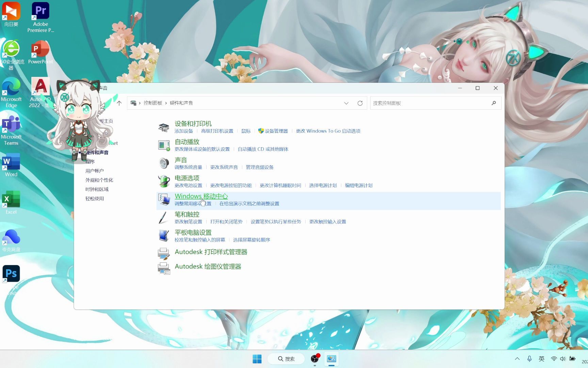
Task: Click the 更改电池设置 link
Action: click(188, 185)
